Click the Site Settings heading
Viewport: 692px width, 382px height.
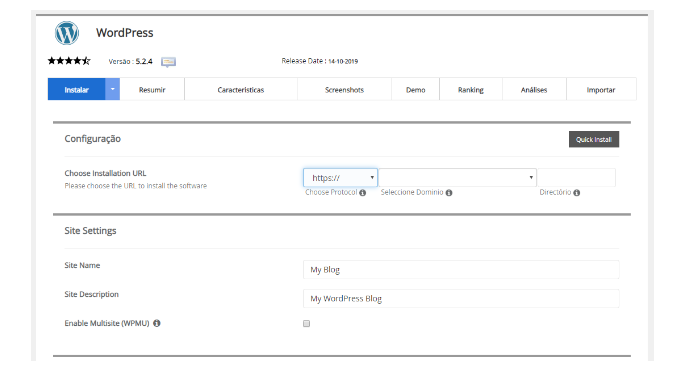90,231
